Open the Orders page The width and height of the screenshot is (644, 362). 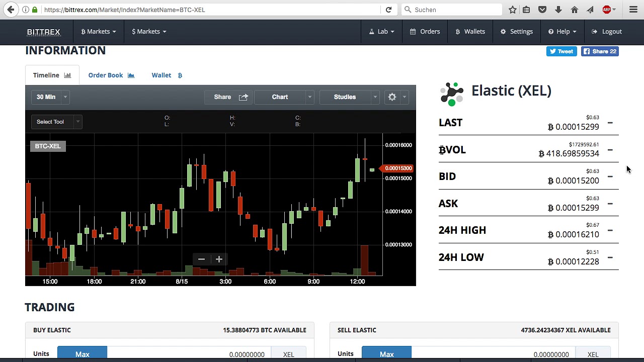point(425,32)
